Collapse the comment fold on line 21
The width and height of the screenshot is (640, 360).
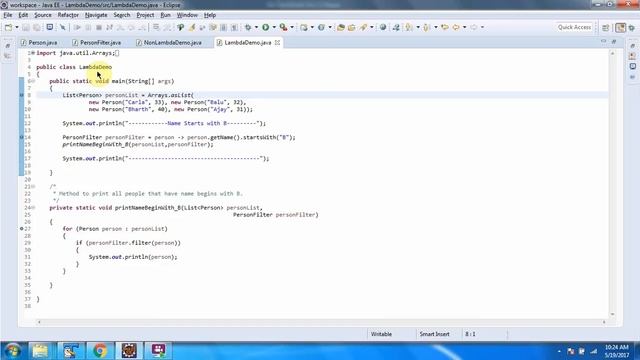pyautogui.click(x=33, y=187)
